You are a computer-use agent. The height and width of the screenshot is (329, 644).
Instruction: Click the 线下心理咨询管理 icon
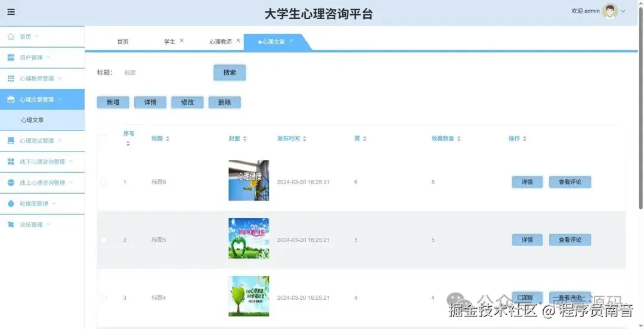coord(11,162)
